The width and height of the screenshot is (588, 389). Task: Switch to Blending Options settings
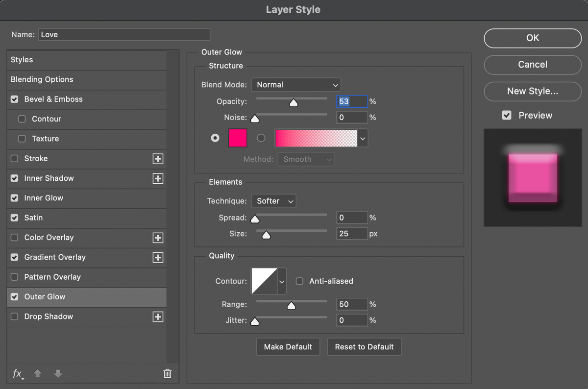(x=42, y=79)
